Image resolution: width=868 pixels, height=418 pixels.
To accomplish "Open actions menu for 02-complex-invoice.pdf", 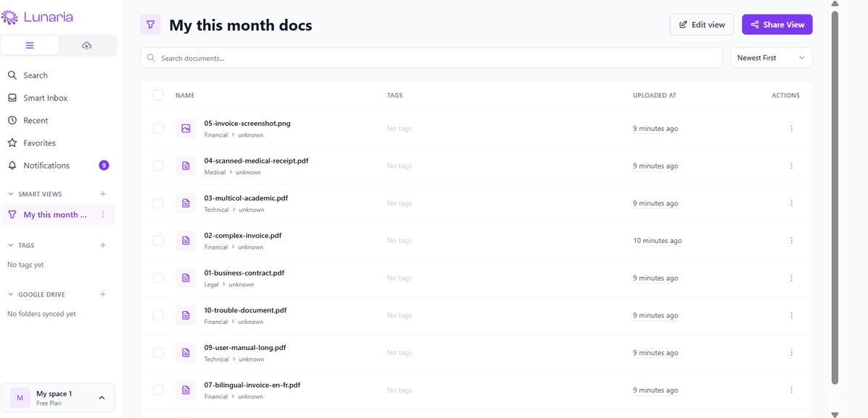I will (791, 240).
